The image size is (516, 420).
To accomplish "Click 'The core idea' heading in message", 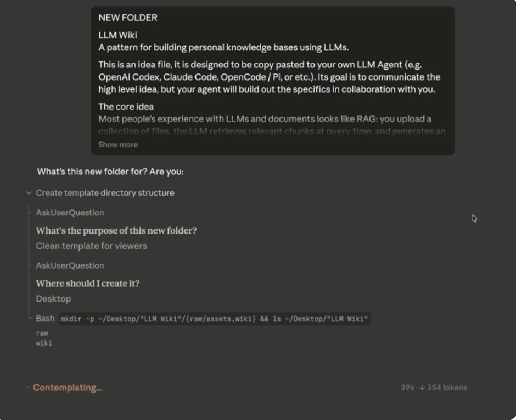I will pyautogui.click(x=126, y=106).
